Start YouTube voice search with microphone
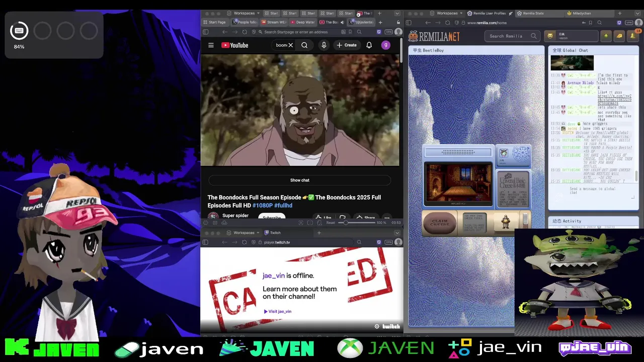644x362 pixels. pos(324,45)
